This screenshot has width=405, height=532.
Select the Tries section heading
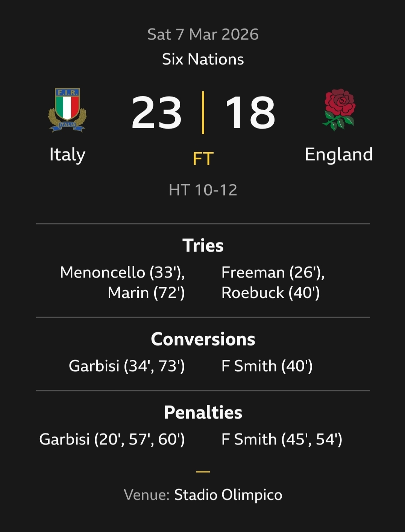[x=203, y=246]
